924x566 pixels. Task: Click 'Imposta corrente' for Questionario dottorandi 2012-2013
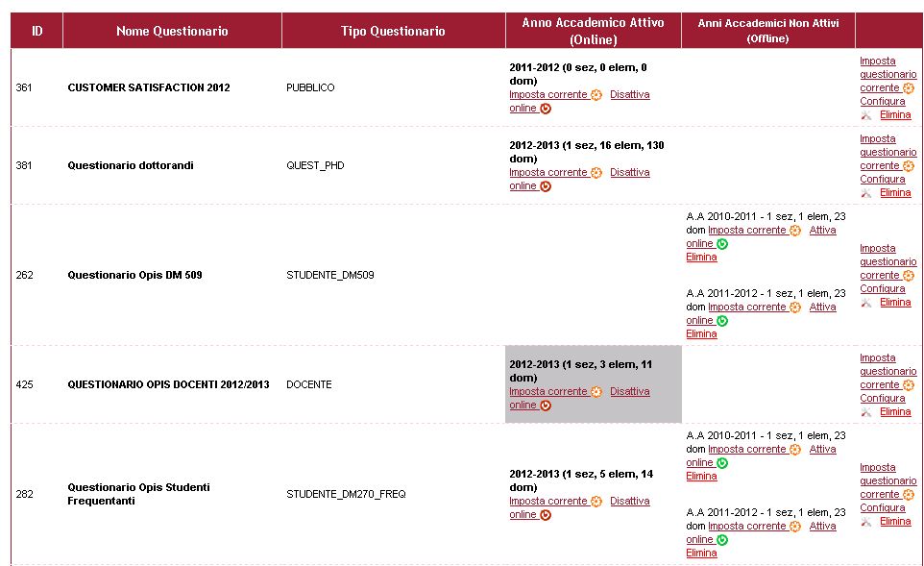(x=547, y=173)
